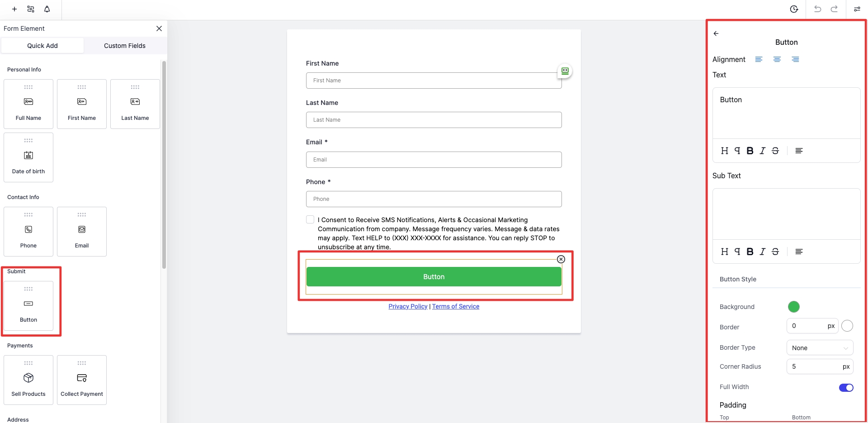Remove the button with the X icon
This screenshot has height=423, width=868.
coord(561,259)
